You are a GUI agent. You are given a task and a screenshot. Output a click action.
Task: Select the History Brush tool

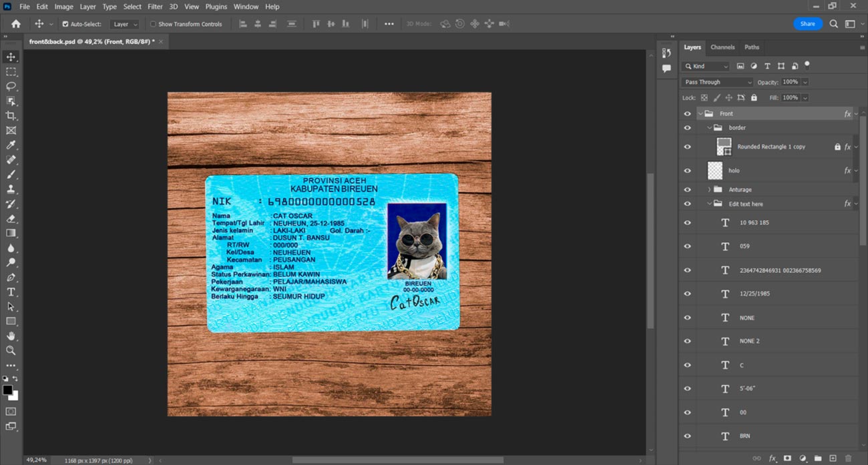click(x=11, y=203)
